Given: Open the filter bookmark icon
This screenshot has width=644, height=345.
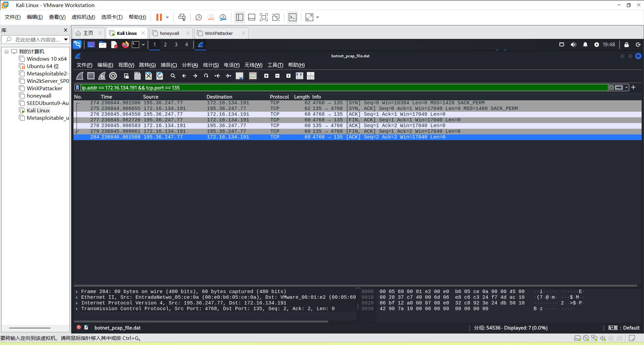Looking at the screenshot, I should click(78, 88).
